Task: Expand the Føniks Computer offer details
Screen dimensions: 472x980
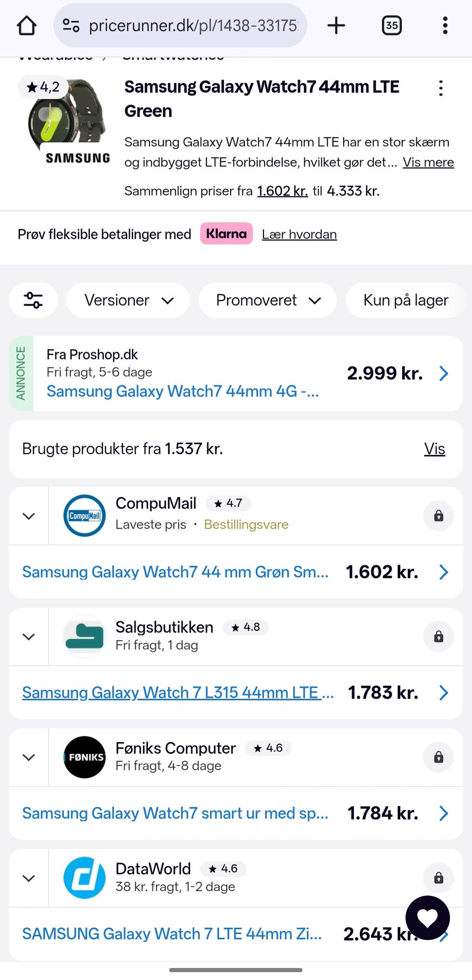Action: point(29,757)
